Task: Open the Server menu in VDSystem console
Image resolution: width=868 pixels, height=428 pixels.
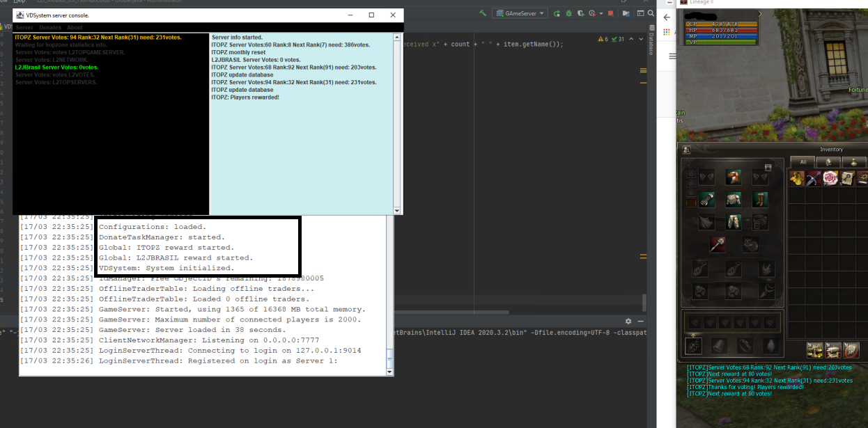Action: click(24, 28)
